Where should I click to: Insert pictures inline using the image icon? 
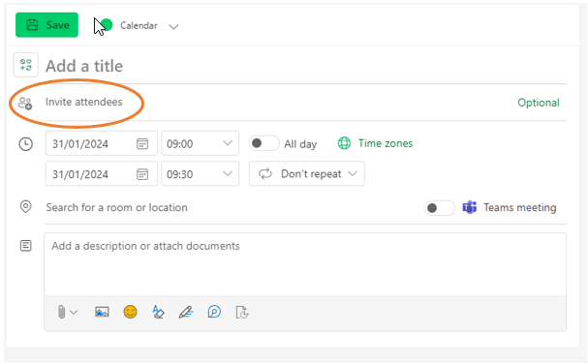pyautogui.click(x=102, y=312)
